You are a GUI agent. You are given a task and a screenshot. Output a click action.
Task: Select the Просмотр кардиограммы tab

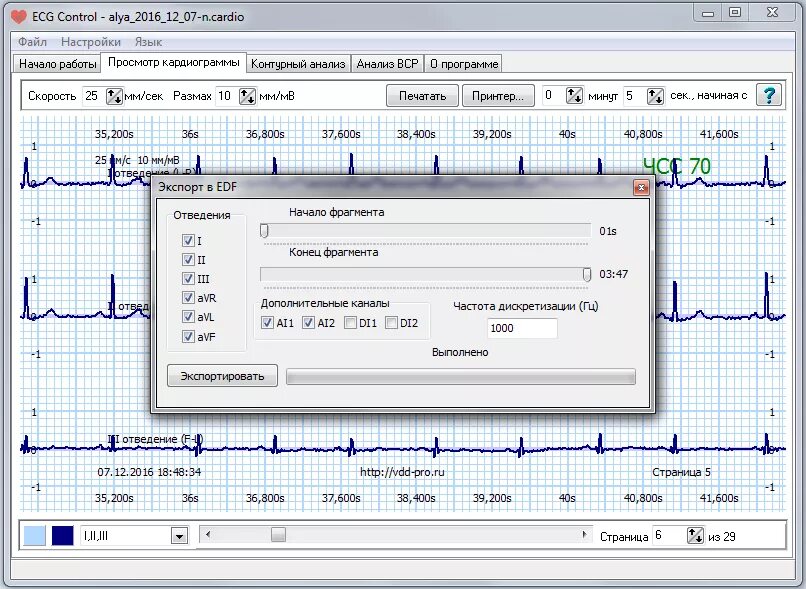pyautogui.click(x=174, y=62)
